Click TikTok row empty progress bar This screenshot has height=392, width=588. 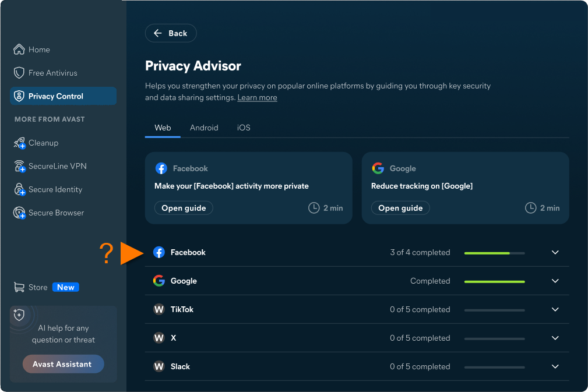(494, 310)
